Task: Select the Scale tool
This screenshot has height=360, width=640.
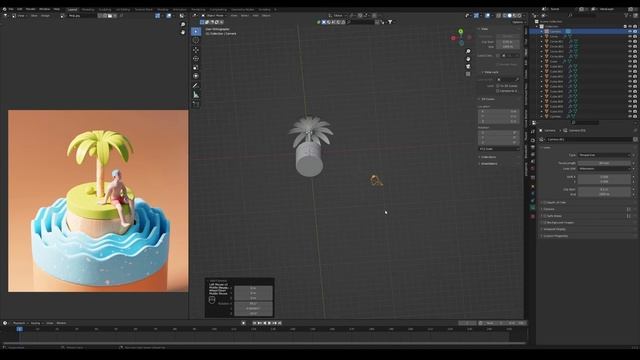Action: coord(196,67)
